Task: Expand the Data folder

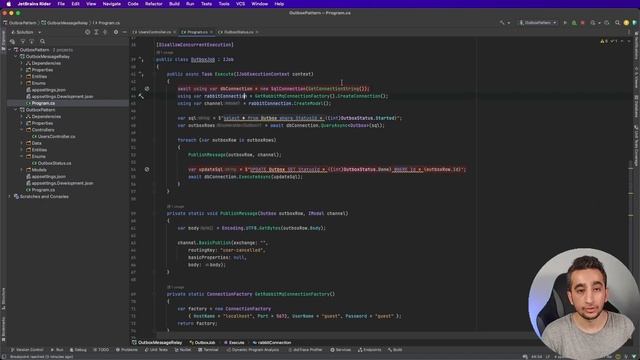Action: pyautogui.click(x=22, y=143)
